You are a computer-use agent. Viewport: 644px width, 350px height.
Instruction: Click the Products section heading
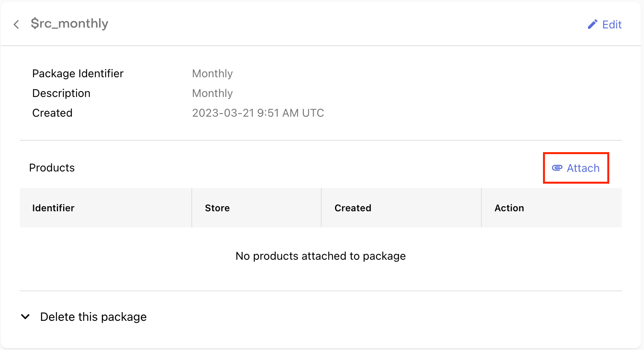click(x=52, y=168)
